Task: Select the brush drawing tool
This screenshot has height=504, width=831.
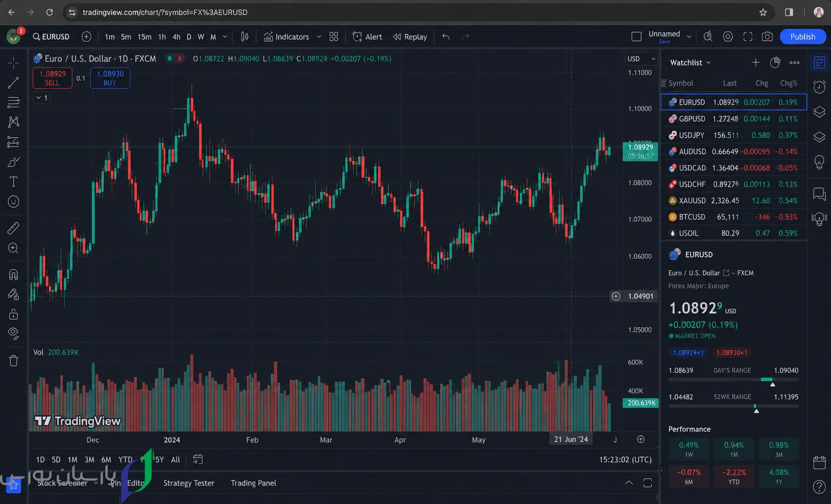Action: click(13, 162)
